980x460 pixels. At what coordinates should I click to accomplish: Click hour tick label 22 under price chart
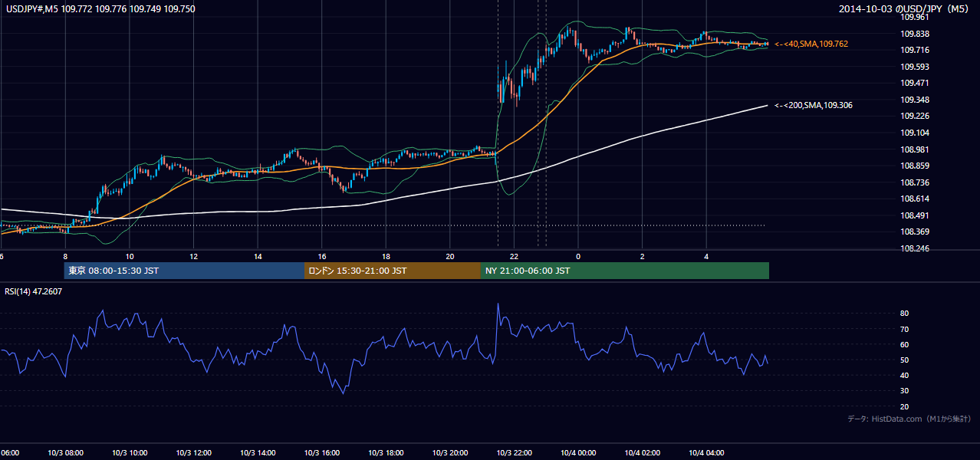click(514, 256)
